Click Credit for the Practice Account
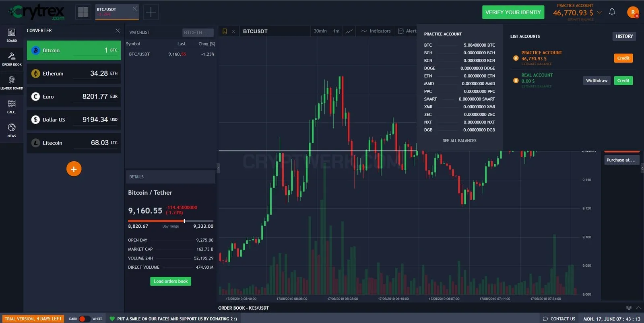This screenshot has height=323, width=644. [x=623, y=58]
